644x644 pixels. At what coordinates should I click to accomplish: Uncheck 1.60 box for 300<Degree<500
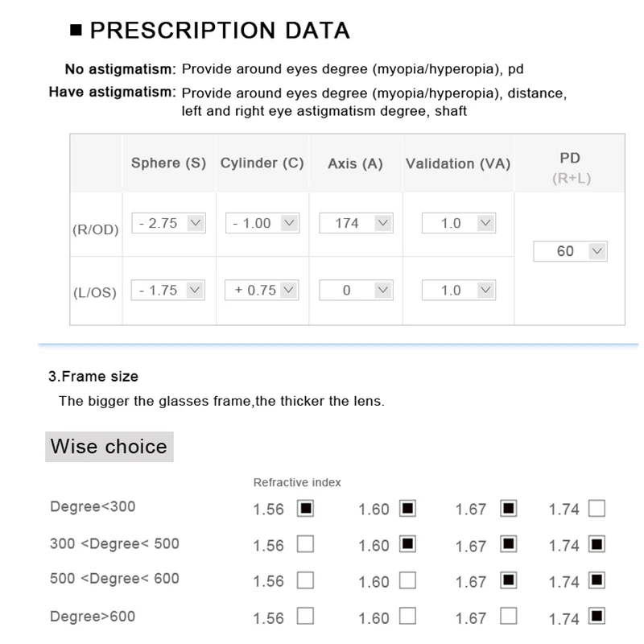(x=408, y=544)
